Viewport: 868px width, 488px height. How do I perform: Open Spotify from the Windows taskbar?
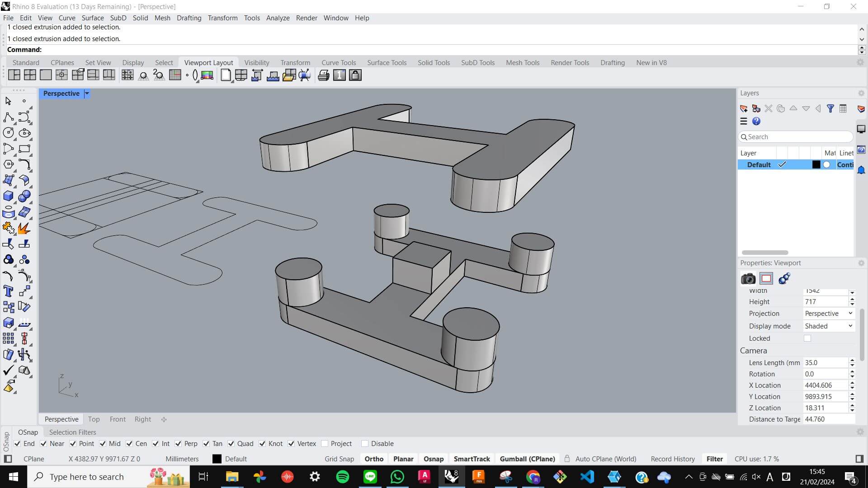point(343,477)
